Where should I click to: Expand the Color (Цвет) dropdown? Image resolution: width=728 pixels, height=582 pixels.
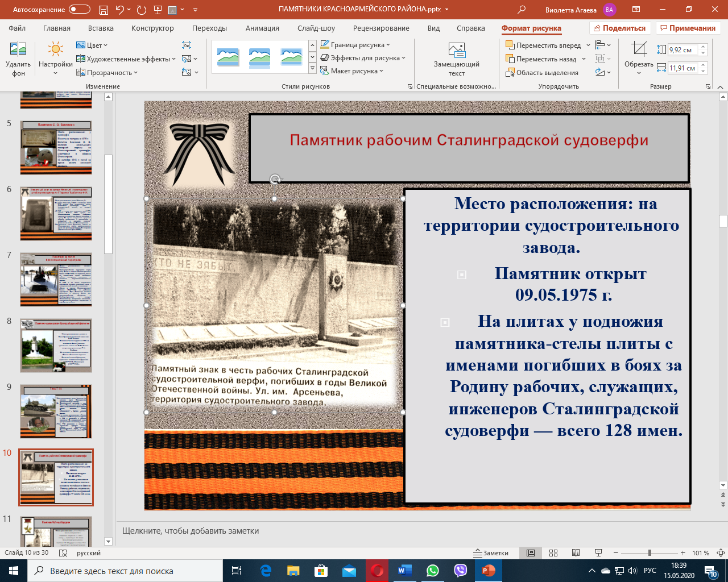coord(92,45)
